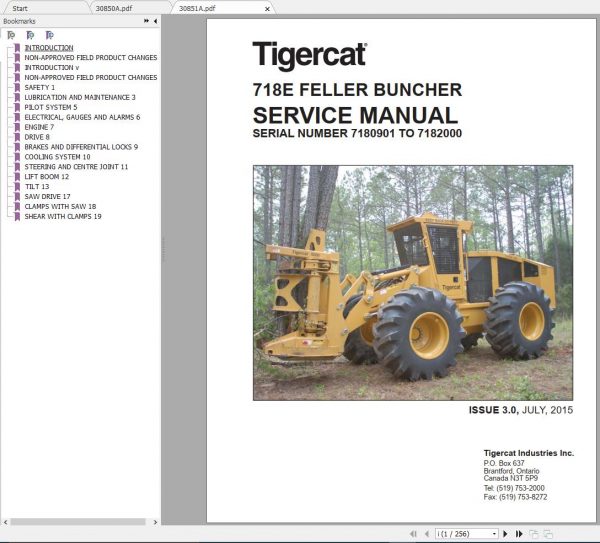Viewport: 600px width, 543px height.
Task: Click the bookmark icon beside ENGINE 7
Action: click(x=17, y=127)
